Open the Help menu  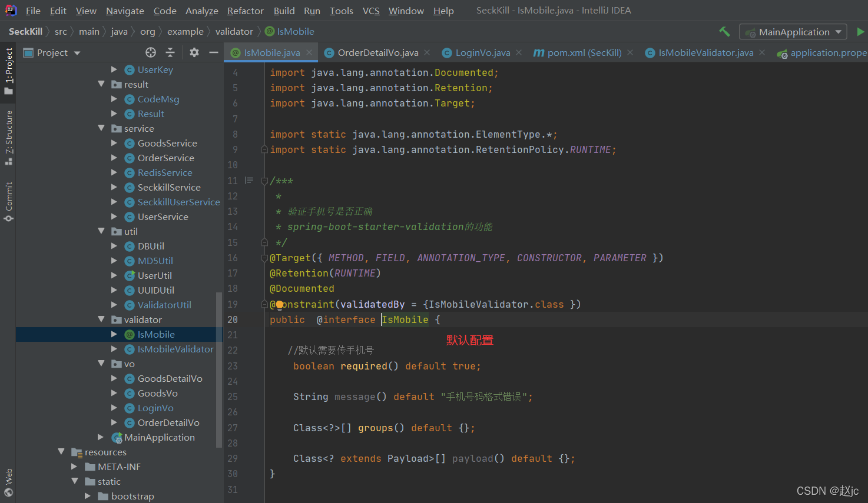443,11
